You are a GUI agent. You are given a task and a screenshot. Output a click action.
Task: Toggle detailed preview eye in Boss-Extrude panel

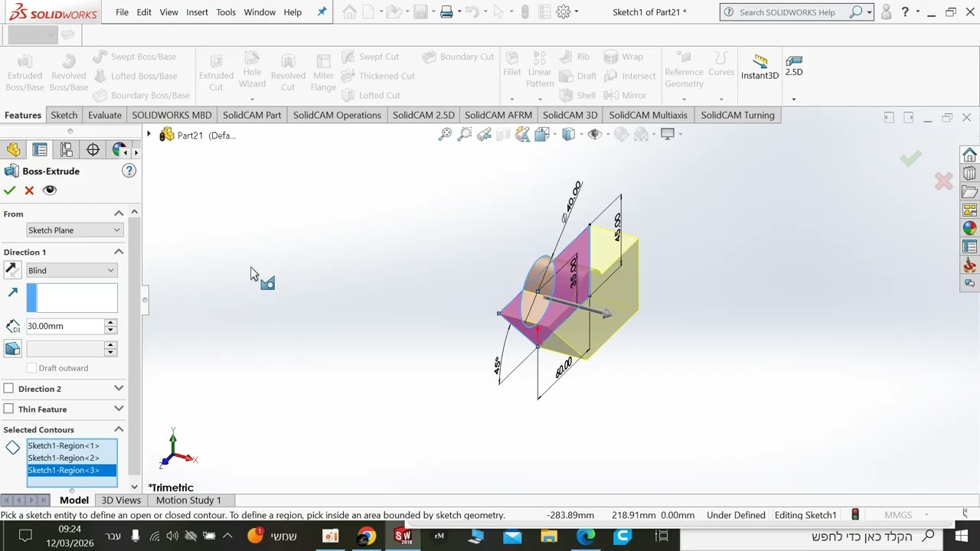(x=50, y=191)
